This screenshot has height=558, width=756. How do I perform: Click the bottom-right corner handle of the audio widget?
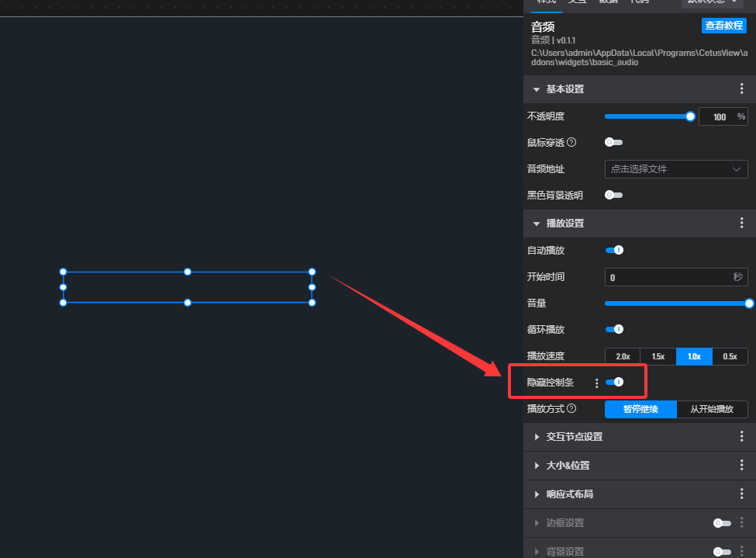tap(312, 303)
